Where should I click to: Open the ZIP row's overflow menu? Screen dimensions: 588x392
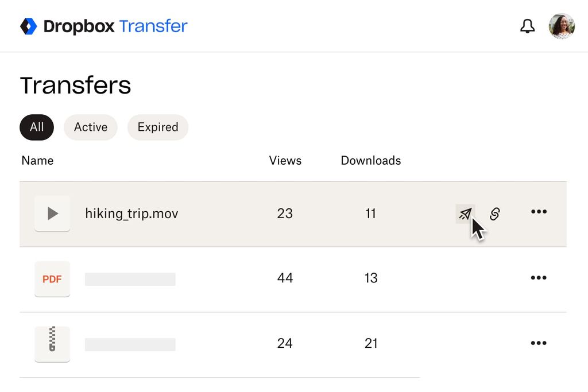coord(539,343)
